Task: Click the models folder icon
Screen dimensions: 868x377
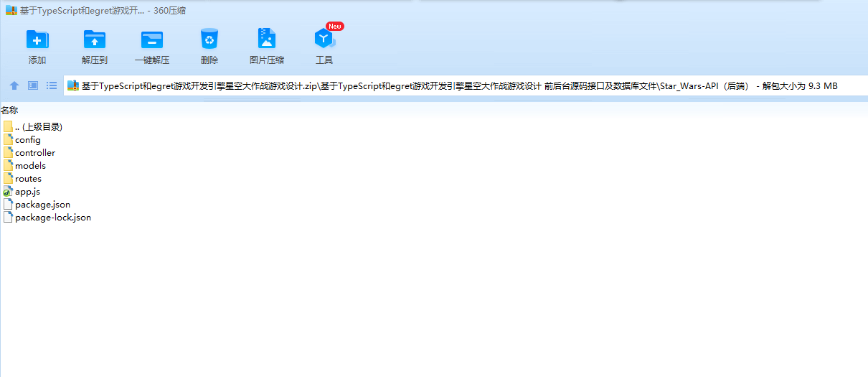Action: [x=8, y=165]
